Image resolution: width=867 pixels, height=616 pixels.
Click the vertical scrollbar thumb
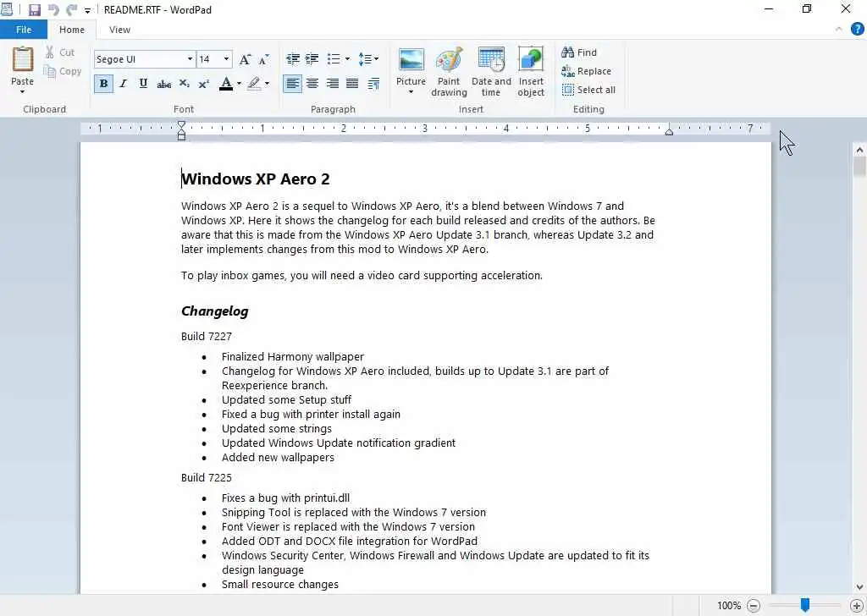click(859, 168)
